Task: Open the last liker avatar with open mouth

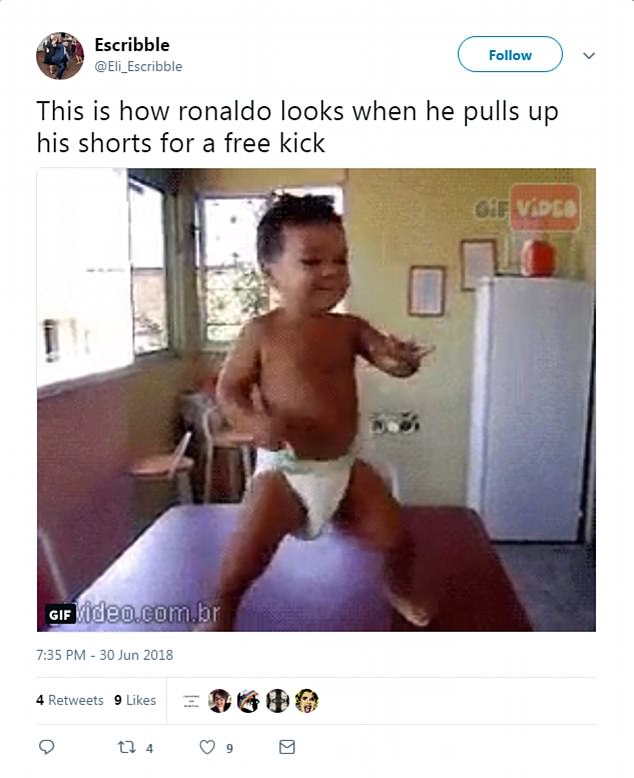Action: [x=307, y=701]
